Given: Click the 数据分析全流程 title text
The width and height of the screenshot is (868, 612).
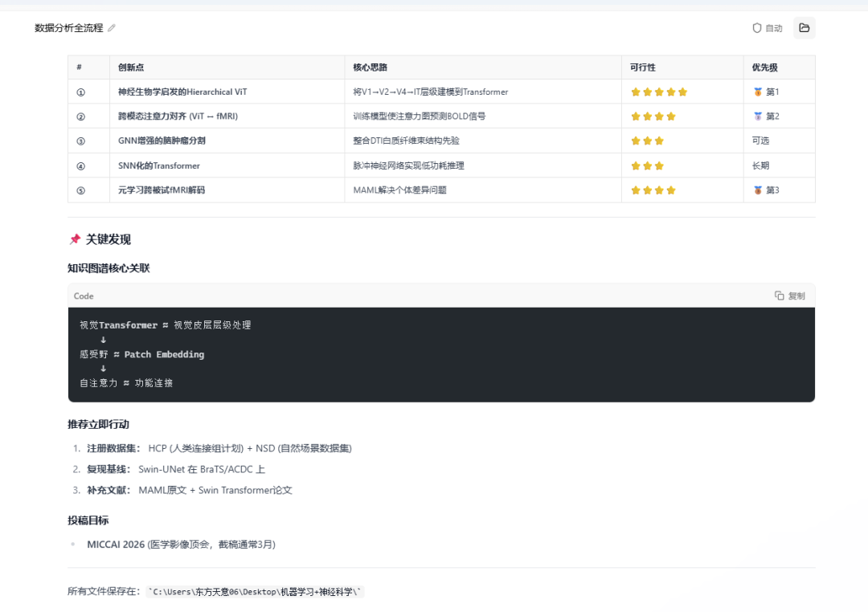Looking at the screenshot, I should (x=68, y=27).
